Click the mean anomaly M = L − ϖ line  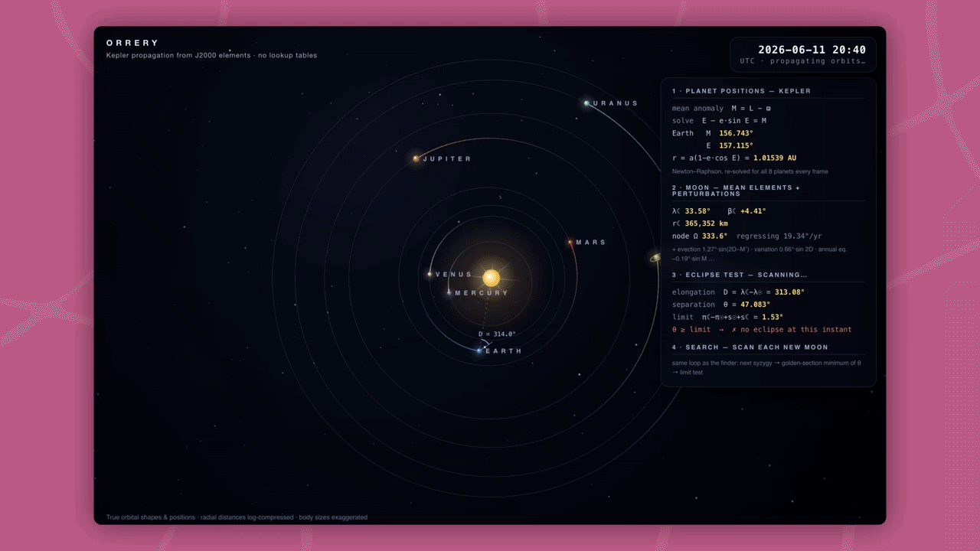coord(722,109)
